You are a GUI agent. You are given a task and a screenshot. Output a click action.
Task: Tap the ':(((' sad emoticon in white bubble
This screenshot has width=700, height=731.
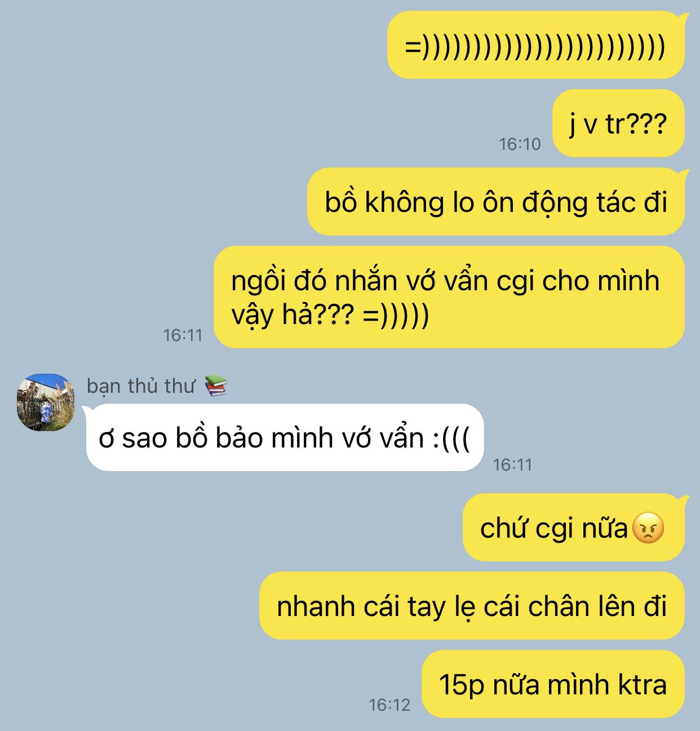451,438
